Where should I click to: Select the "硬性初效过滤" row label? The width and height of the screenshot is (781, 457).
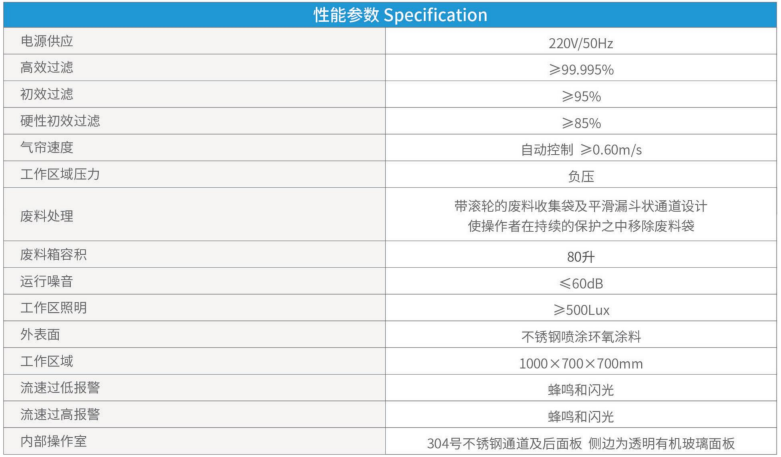tap(60, 122)
